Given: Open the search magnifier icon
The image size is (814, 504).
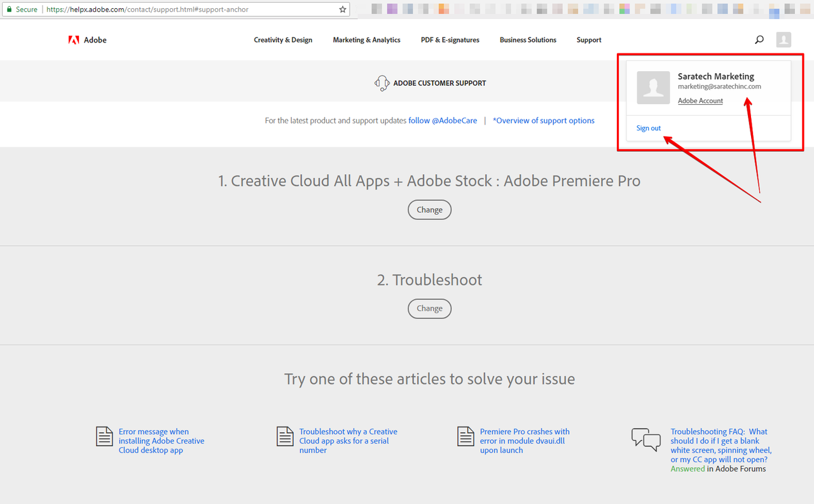Looking at the screenshot, I should (759, 39).
